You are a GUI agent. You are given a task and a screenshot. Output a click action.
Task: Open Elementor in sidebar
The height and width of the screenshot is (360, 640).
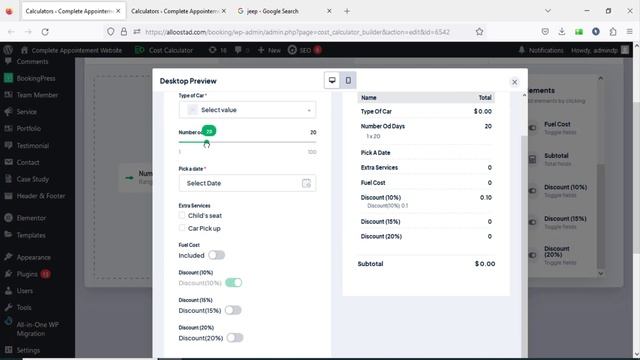31,218
